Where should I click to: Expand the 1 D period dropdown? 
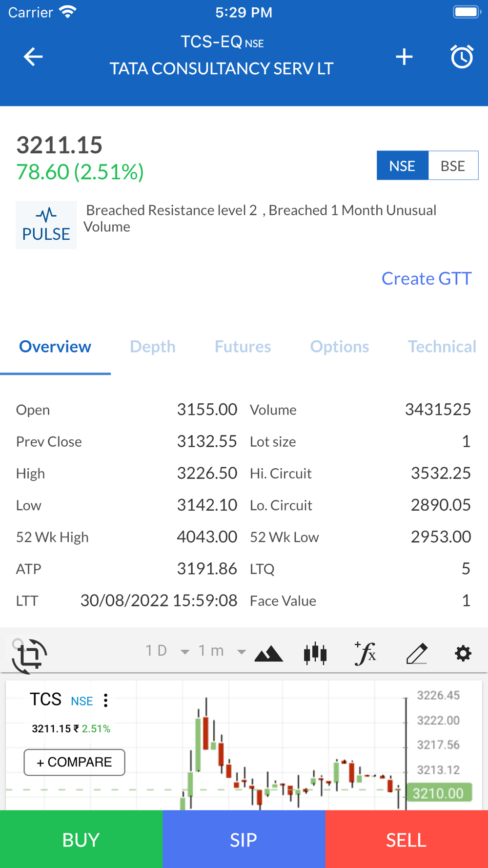[166, 651]
